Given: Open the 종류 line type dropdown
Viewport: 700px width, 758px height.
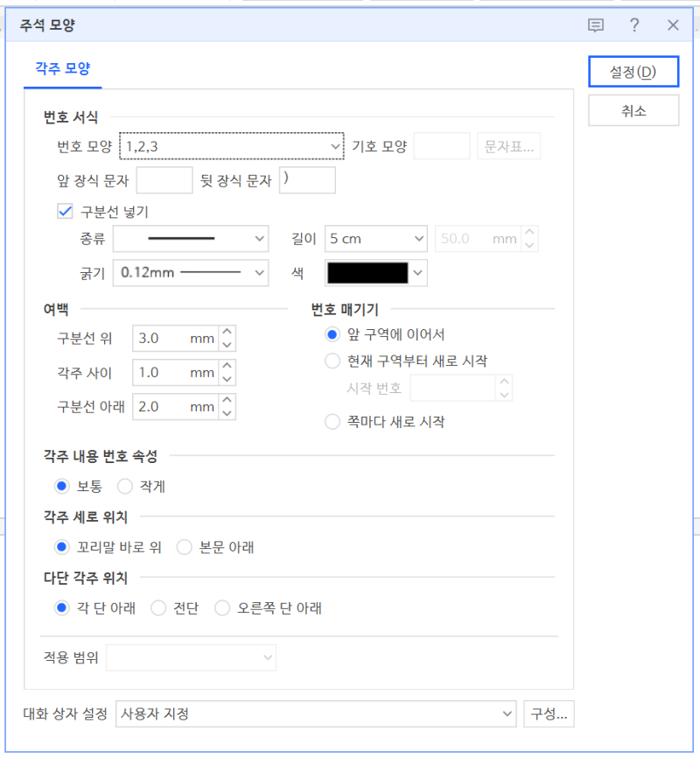Looking at the screenshot, I should [x=191, y=239].
